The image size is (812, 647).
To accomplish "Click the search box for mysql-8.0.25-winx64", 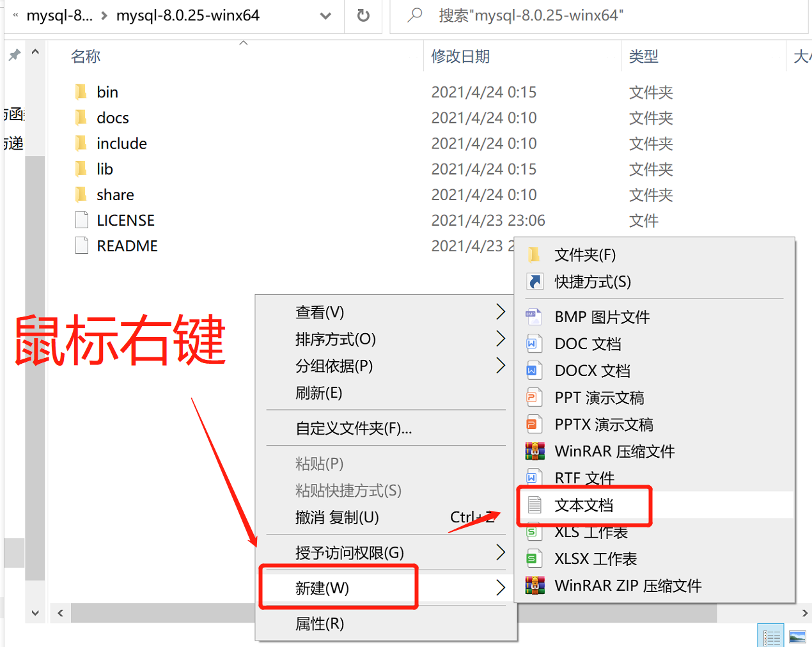I will point(599,15).
